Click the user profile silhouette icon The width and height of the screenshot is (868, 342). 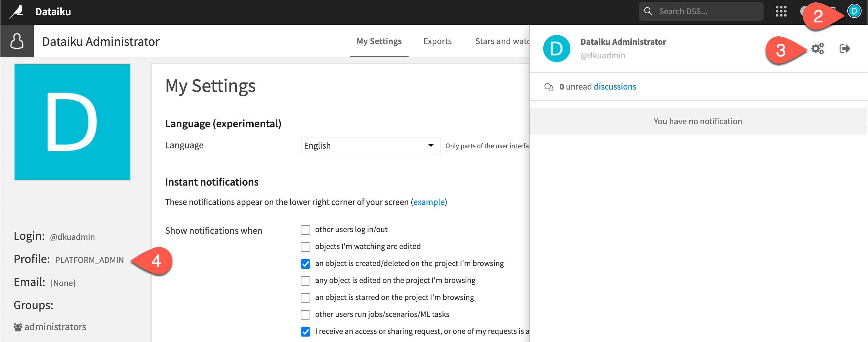tap(17, 41)
